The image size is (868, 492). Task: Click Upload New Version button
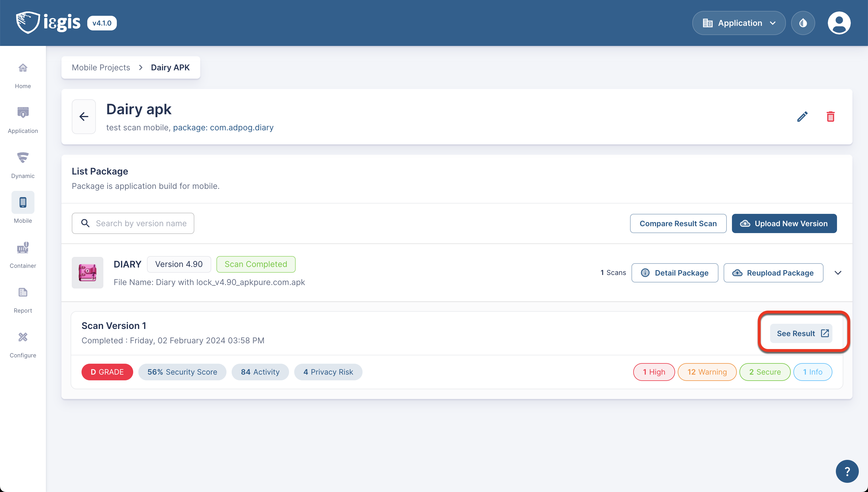click(x=784, y=223)
